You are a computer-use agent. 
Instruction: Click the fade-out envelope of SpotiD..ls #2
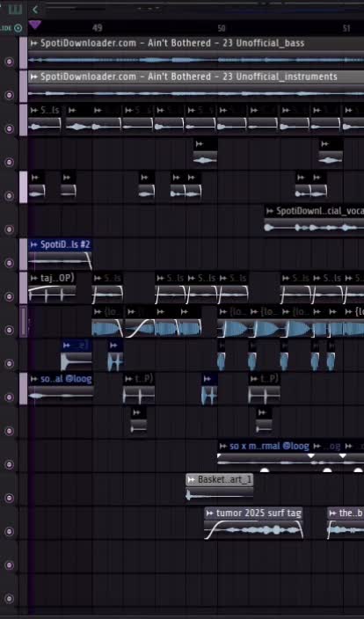click(x=88, y=260)
